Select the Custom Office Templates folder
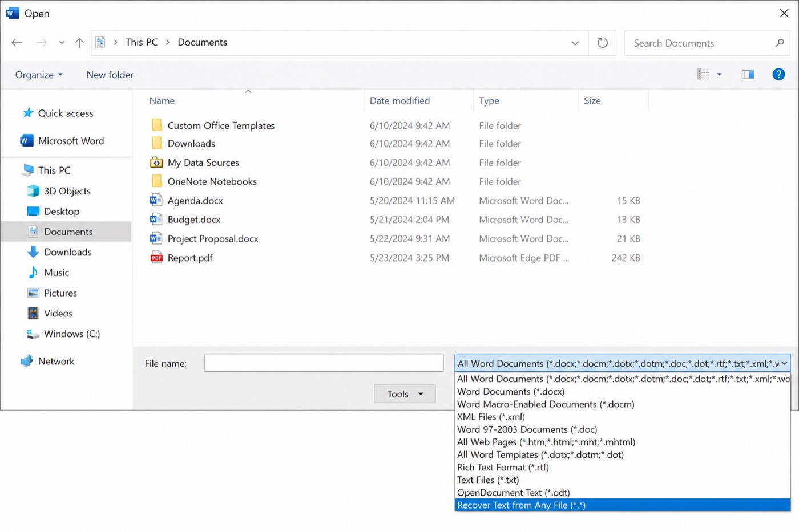This screenshot has width=799, height=532. 221,125
